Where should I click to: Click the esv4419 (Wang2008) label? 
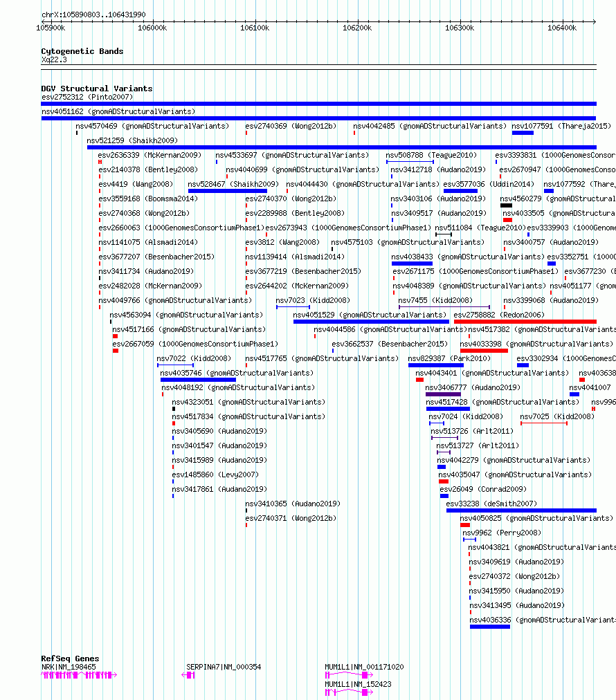tap(136, 185)
